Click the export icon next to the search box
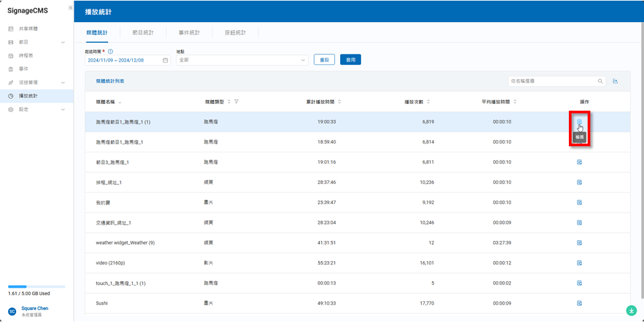 pyautogui.click(x=615, y=81)
